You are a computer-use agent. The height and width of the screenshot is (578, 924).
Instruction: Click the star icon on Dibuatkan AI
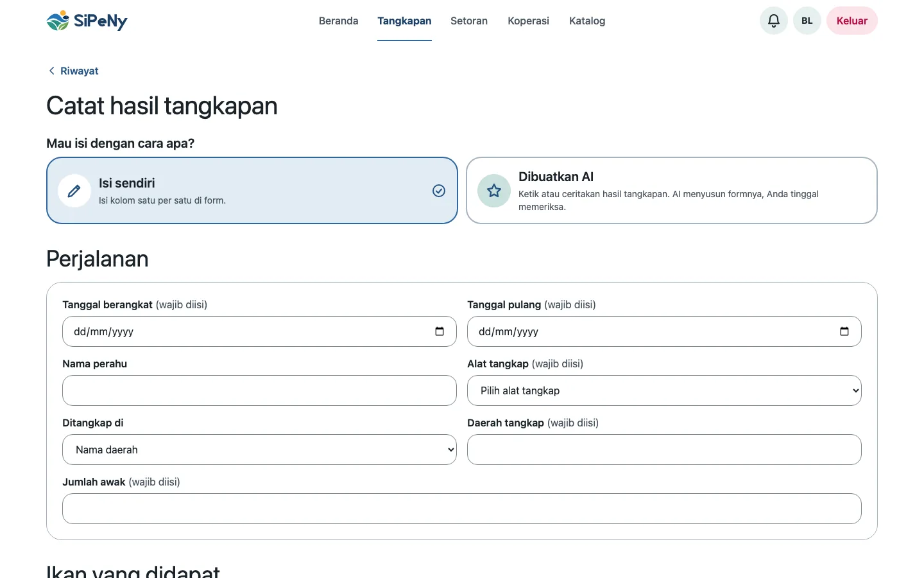pos(494,191)
